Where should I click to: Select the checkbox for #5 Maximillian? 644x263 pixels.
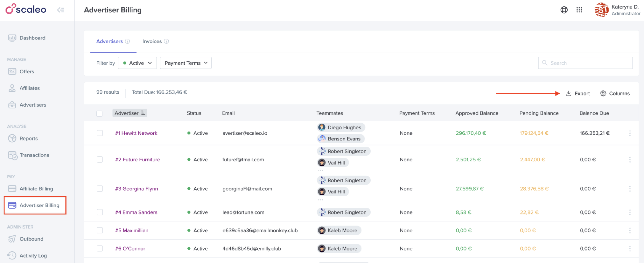(x=100, y=230)
